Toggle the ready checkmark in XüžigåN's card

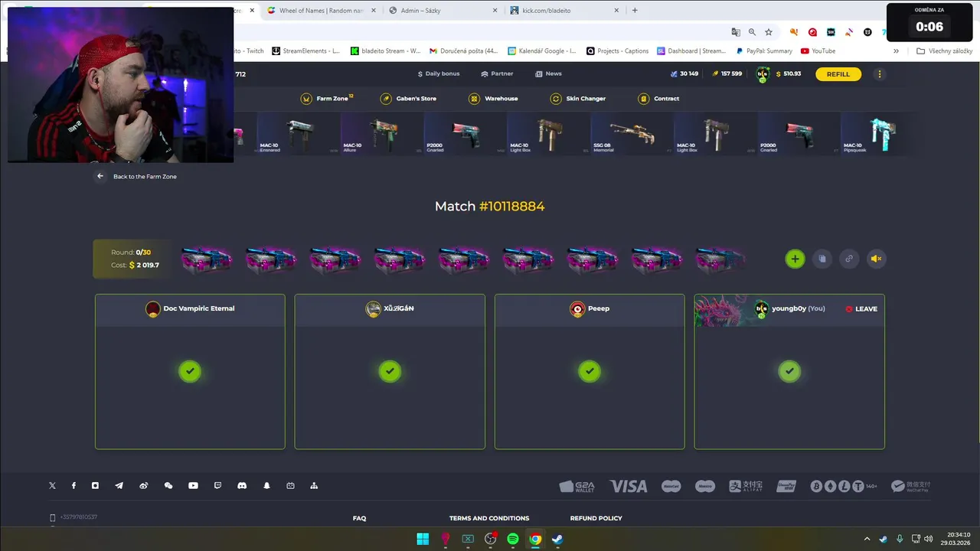click(x=390, y=371)
